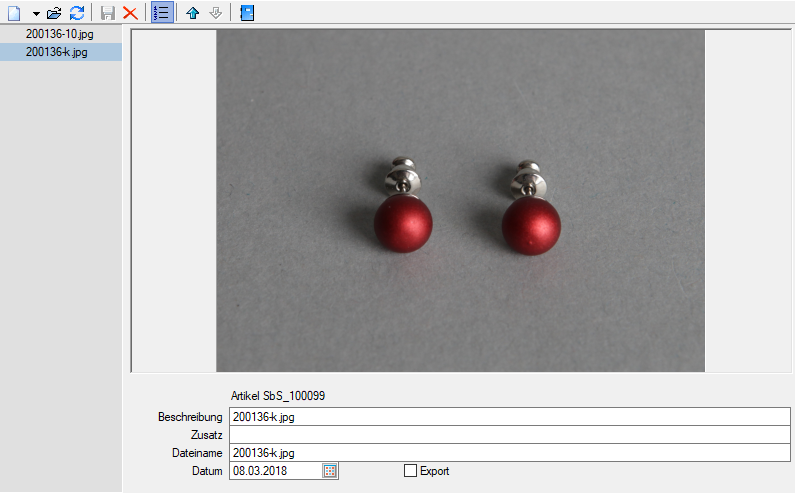The height and width of the screenshot is (493, 795).
Task: Open the dropdown arrow beside the new icon
Action: coord(36,13)
